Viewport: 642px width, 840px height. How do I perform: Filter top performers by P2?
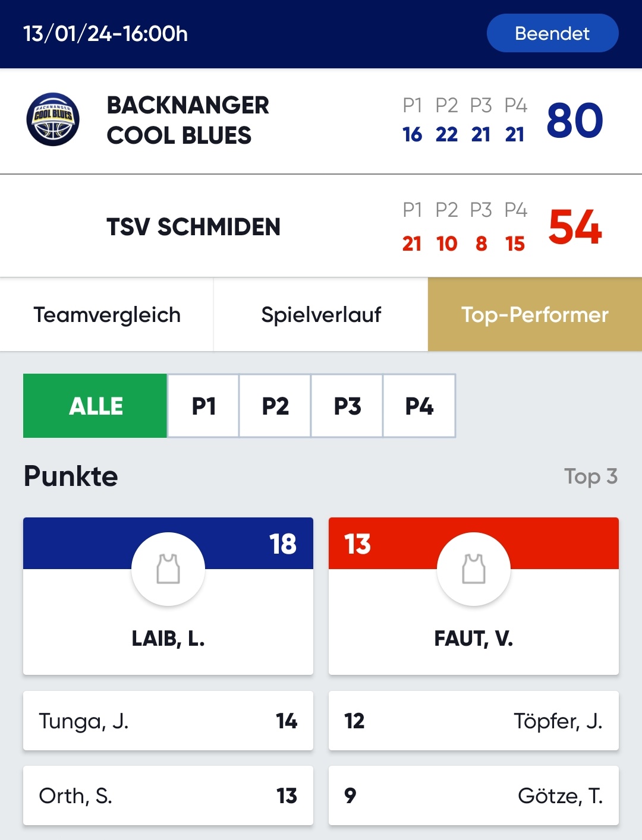(275, 406)
